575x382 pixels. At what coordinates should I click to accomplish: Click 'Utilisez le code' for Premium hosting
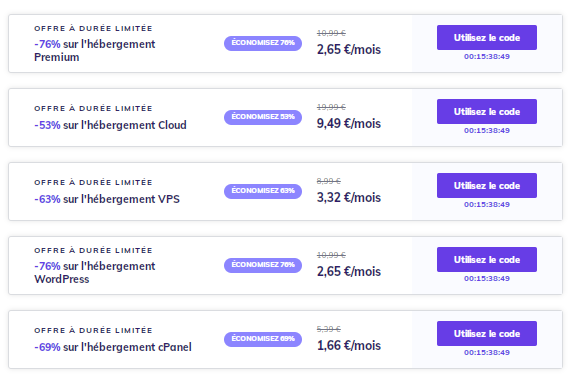point(487,37)
